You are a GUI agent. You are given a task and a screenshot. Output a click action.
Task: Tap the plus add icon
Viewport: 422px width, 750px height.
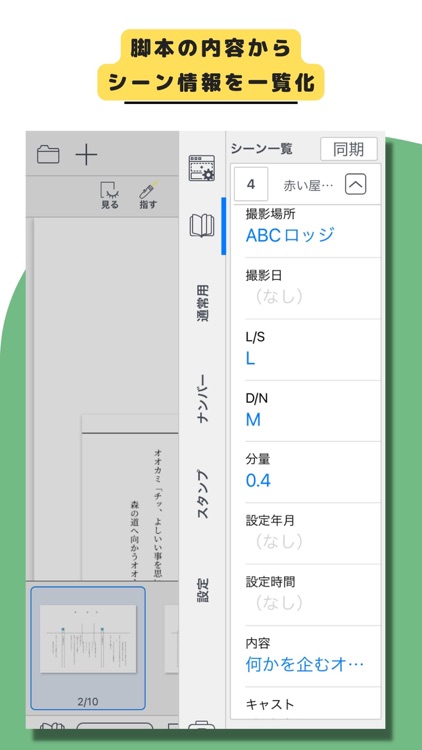(x=87, y=155)
